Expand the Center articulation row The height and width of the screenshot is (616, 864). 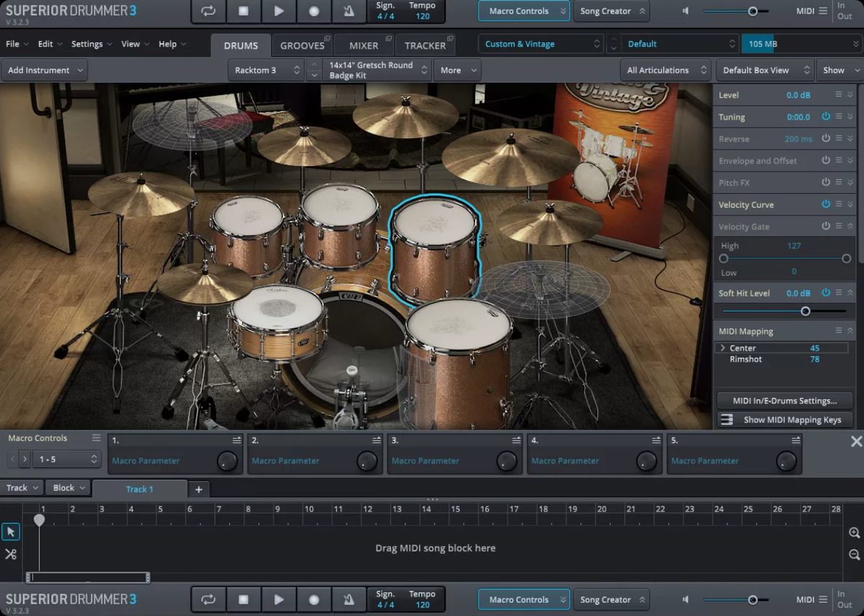(x=723, y=348)
